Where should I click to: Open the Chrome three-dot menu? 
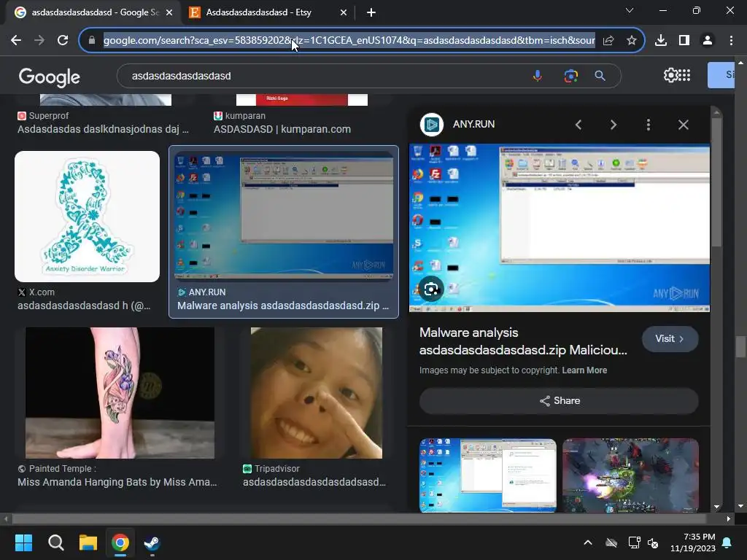pos(731,41)
